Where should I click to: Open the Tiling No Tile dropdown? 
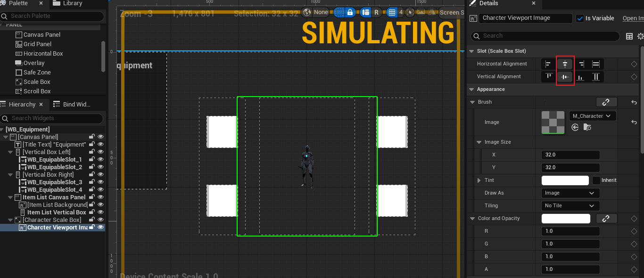[x=570, y=206]
